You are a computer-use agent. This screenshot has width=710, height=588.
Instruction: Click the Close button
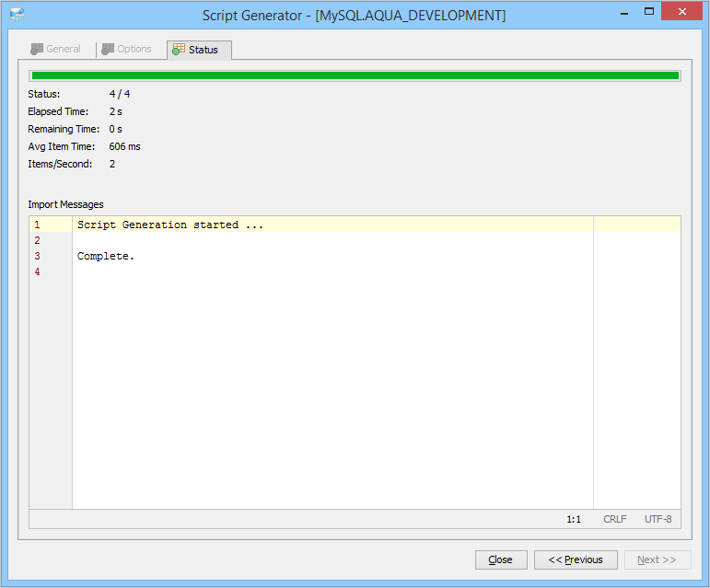[501, 560]
